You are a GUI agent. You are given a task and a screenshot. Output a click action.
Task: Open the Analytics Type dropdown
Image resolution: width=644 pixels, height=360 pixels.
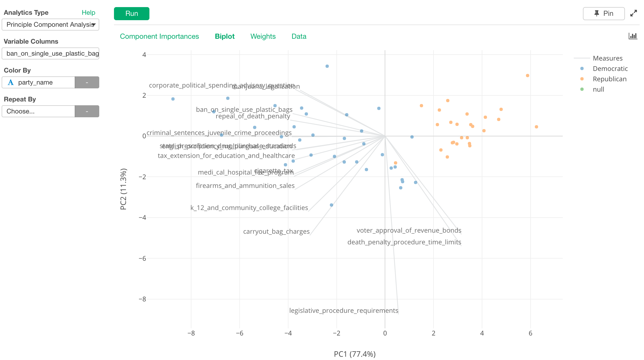click(50, 25)
